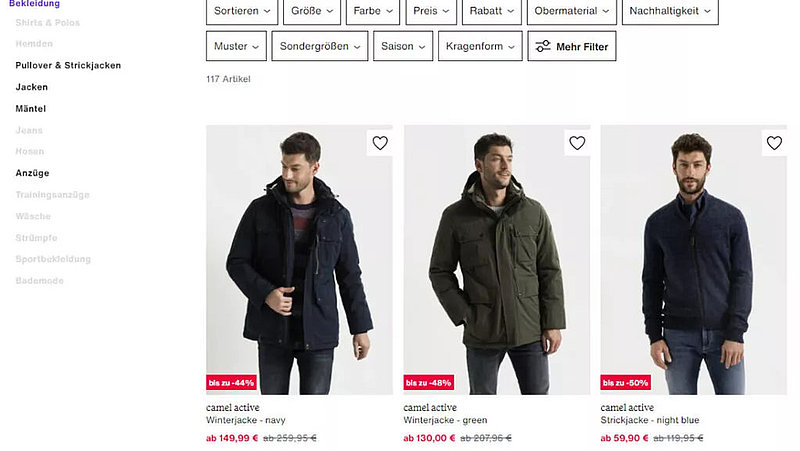The width and height of the screenshot is (800, 451).
Task: Open the Rabatt filter dropdown
Action: point(492,11)
